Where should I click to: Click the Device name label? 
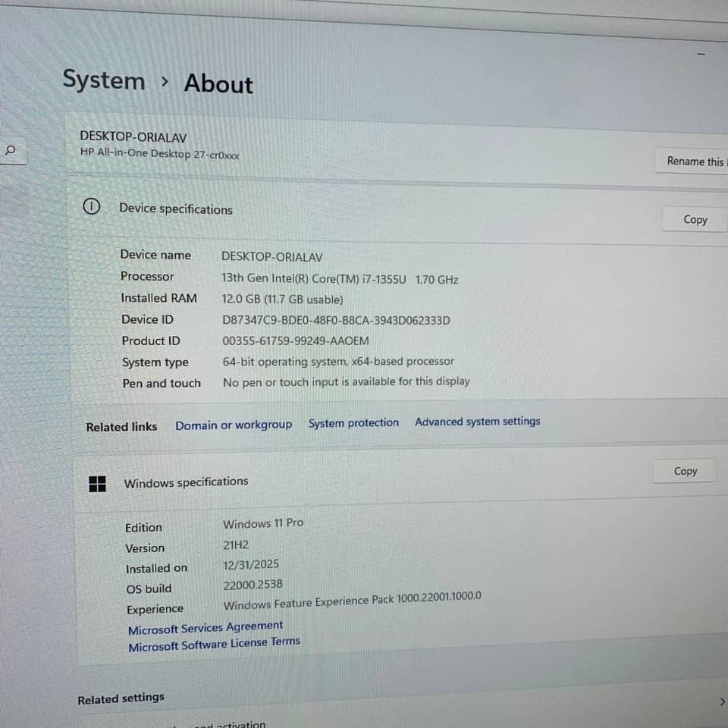tap(155, 255)
